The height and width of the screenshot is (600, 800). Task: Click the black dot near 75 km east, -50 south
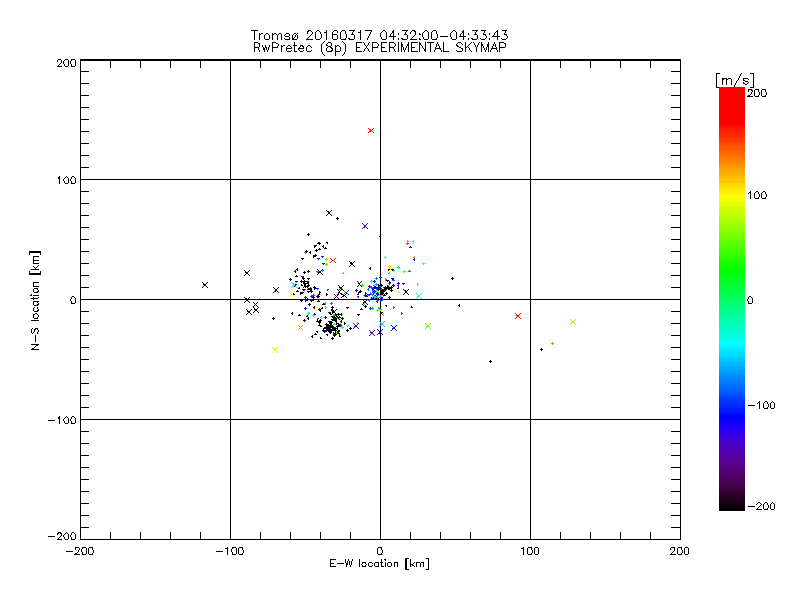(x=490, y=362)
